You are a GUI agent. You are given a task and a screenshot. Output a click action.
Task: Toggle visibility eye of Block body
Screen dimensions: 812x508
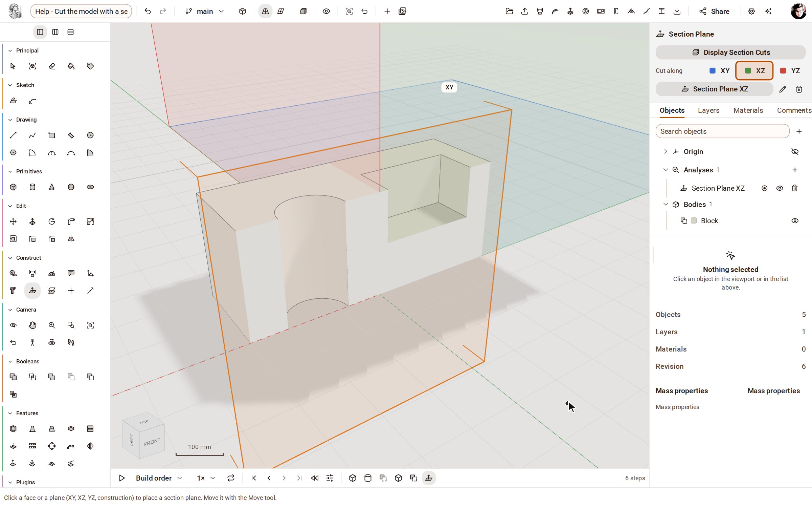795,221
